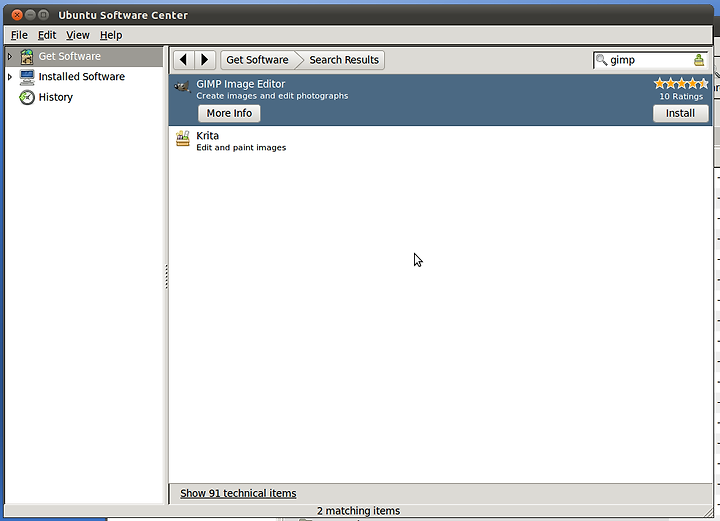
Task: Clear the gimp search with broom icon
Action: click(698, 60)
